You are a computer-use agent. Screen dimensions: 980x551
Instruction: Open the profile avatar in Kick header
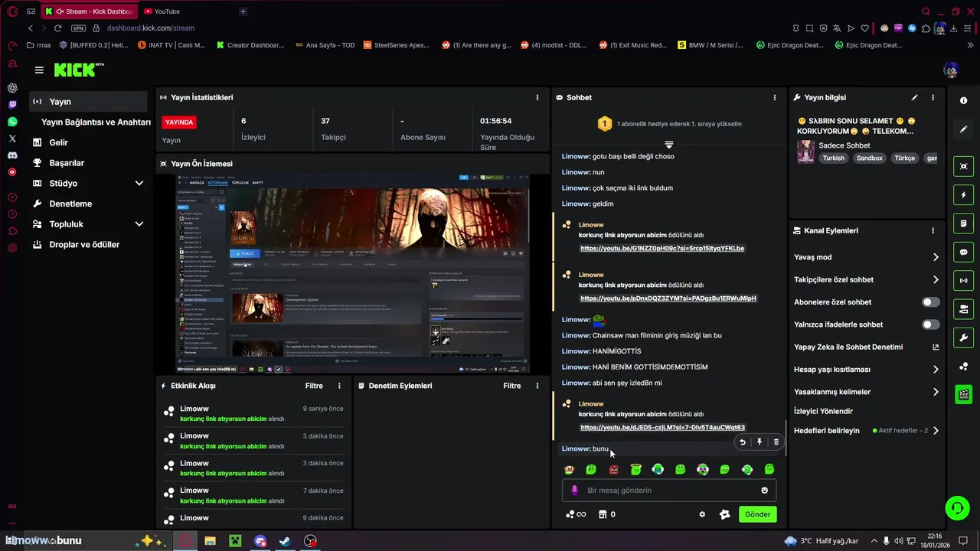pos(952,70)
